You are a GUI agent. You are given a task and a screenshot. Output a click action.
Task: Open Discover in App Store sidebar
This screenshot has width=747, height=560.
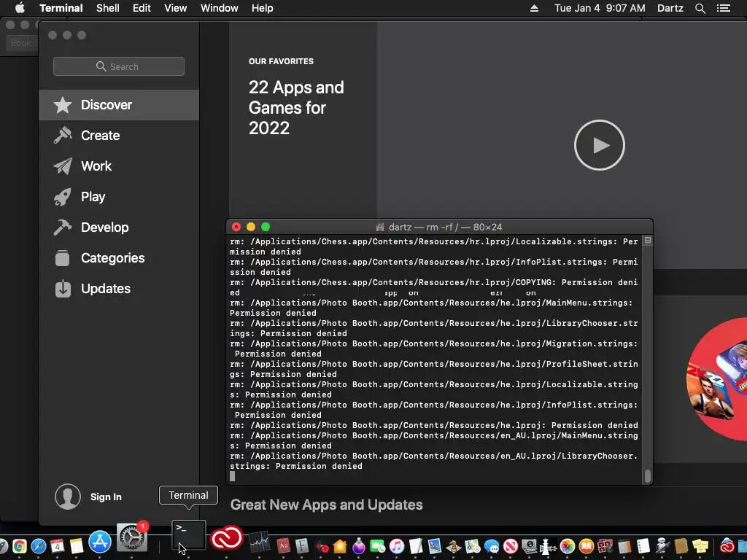[x=119, y=105]
